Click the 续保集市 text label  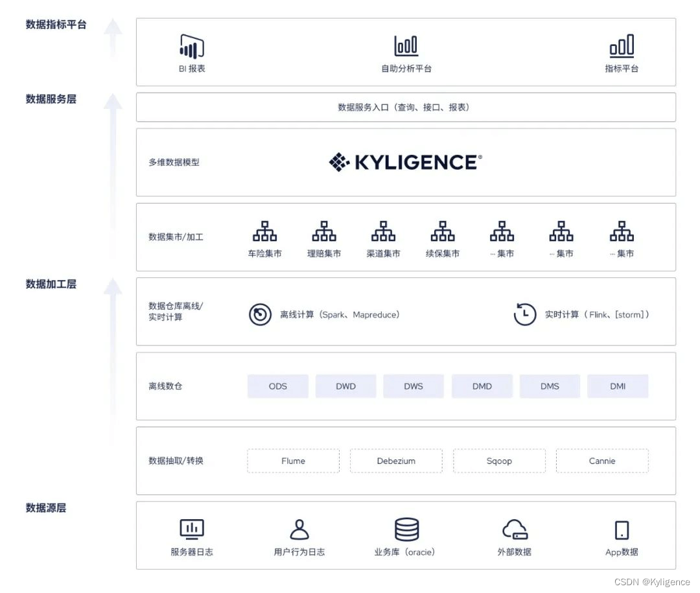click(443, 253)
